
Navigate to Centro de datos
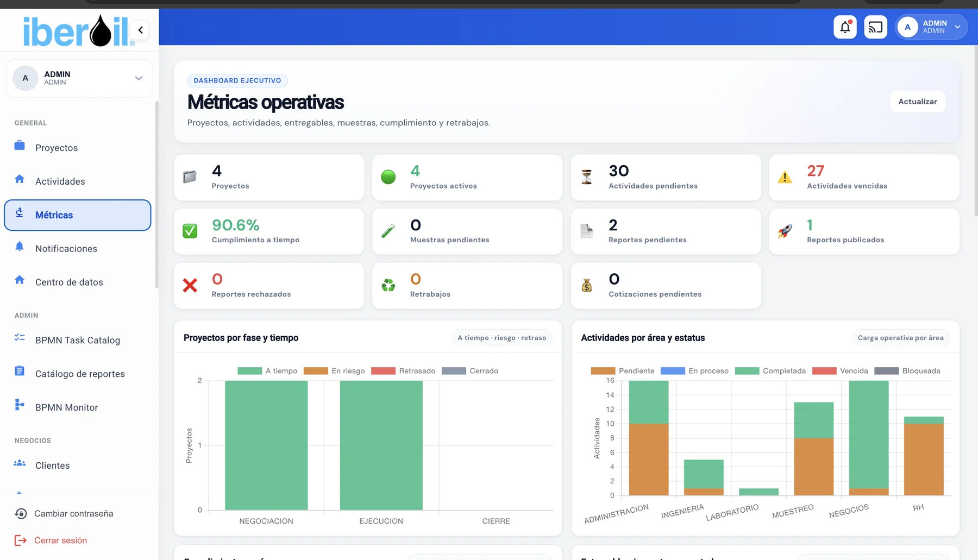(77, 282)
